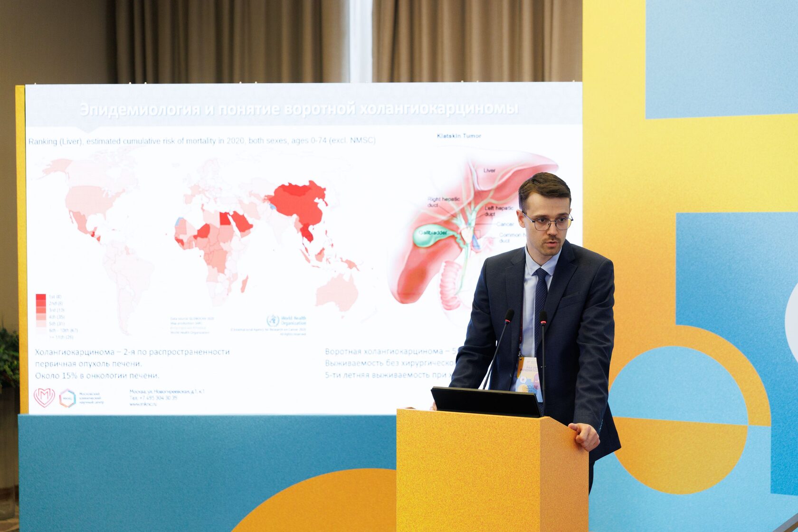Viewport: 798px width, 532px height.
Task: Click the 'Right hepatic duct' label
Action: 443,202
